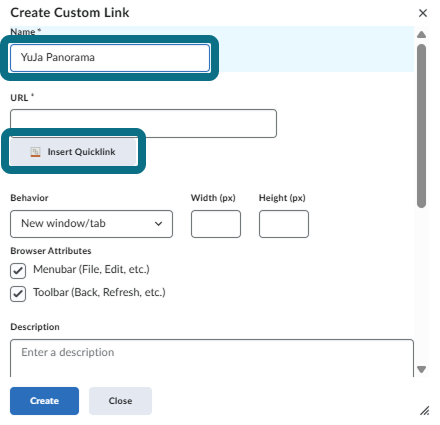Screen dimensions: 440x425
Task: Open the Insert Quicklink picker
Action: pos(74,152)
